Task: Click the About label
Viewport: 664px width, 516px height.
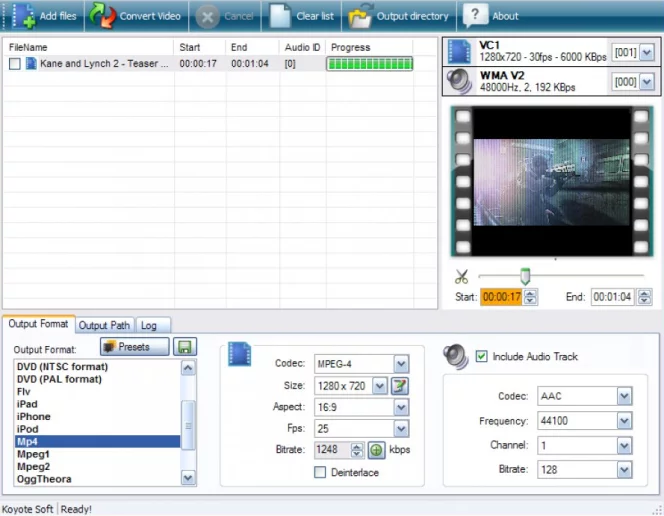Action: (505, 16)
